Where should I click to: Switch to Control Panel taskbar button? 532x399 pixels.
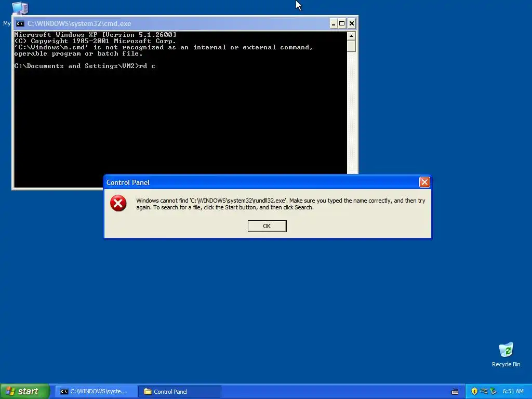click(x=180, y=392)
